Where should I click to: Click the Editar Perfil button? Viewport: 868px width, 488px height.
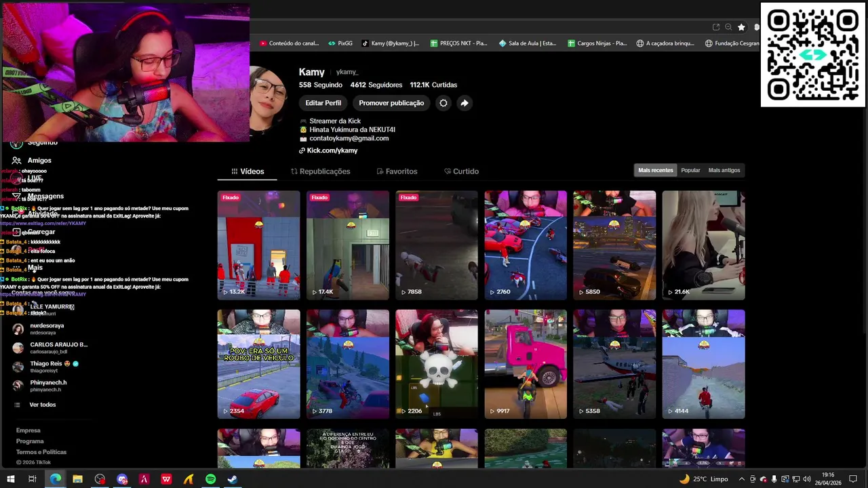pos(323,103)
